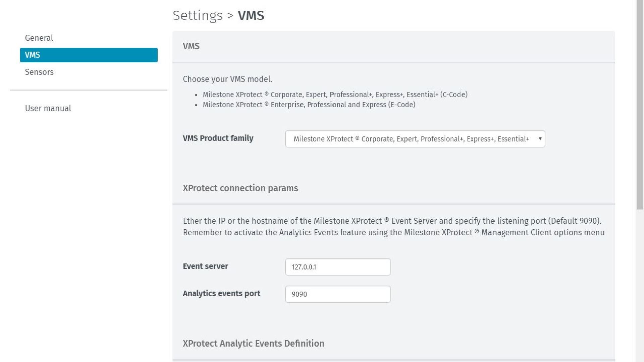Click the bold VMS breadcrumb title
This screenshot has height=362, width=644.
[x=251, y=15]
